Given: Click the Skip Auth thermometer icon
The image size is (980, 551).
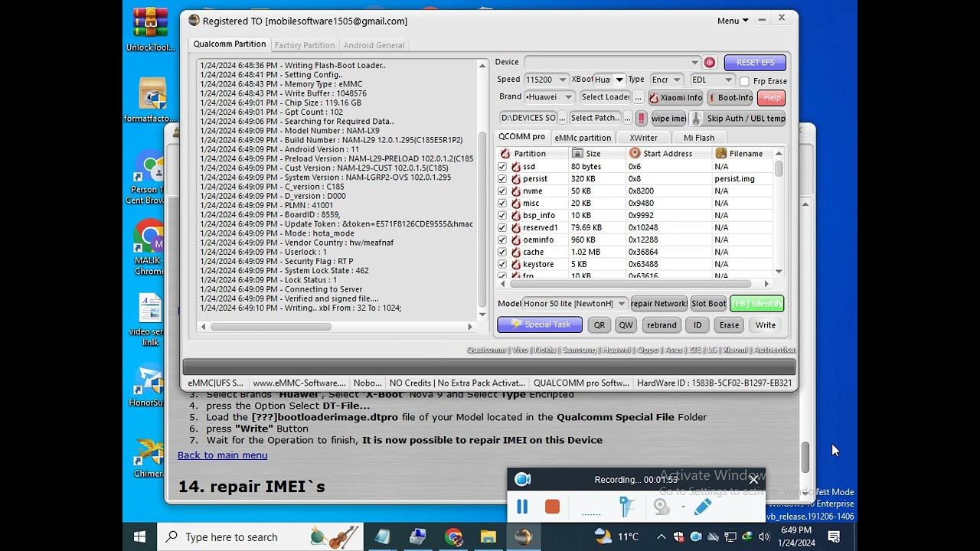Looking at the screenshot, I should 696,119.
